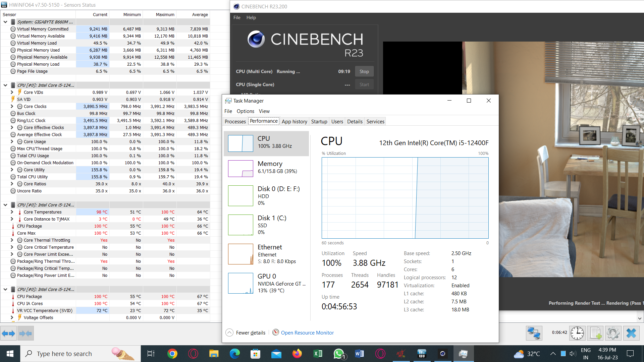Click Cinebench bottom scrollbar down arrow
This screenshot has width=644, height=362.
pos(640,318)
